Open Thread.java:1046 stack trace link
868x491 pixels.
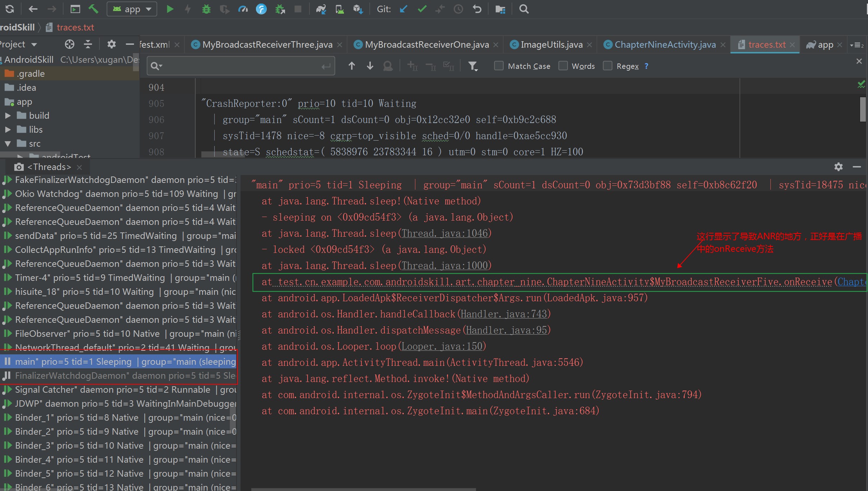(x=444, y=233)
